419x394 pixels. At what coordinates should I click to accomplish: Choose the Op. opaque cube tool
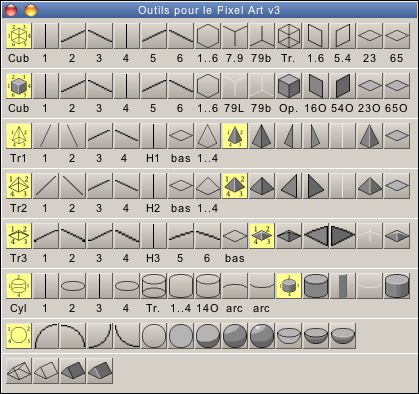(x=289, y=86)
